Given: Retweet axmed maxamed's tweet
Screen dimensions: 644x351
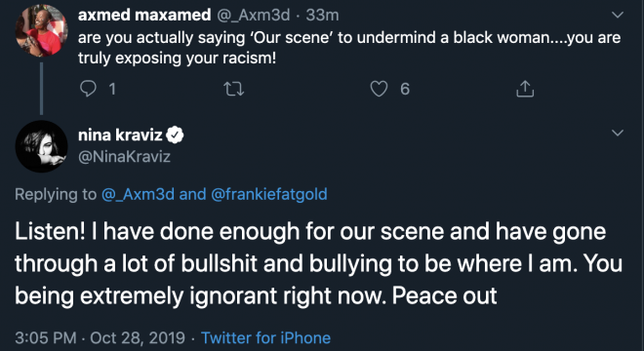Looking at the screenshot, I should click(234, 89).
